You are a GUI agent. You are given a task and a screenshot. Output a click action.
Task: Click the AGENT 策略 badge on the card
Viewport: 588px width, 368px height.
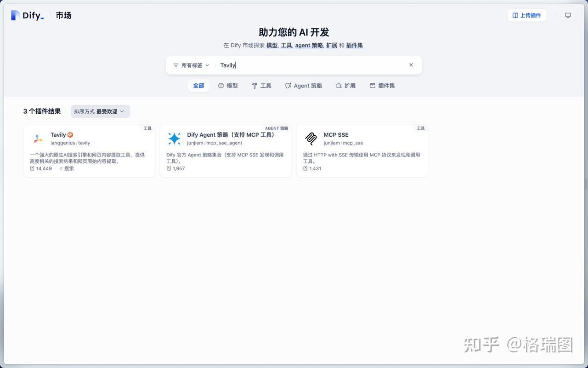coord(277,128)
